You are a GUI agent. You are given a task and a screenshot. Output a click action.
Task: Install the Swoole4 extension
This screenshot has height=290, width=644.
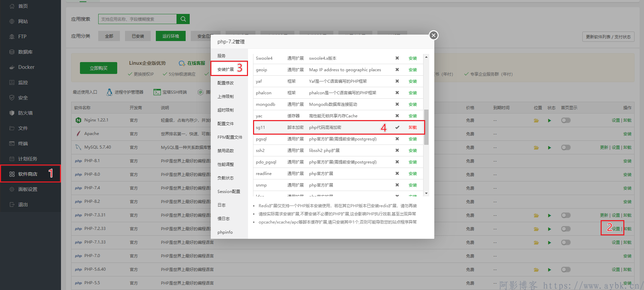click(413, 58)
